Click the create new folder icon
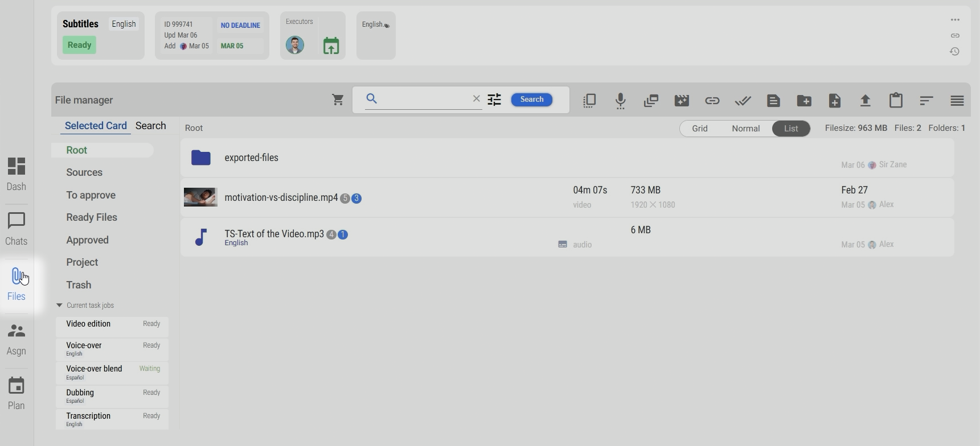Viewport: 980px width, 446px height. (x=804, y=101)
